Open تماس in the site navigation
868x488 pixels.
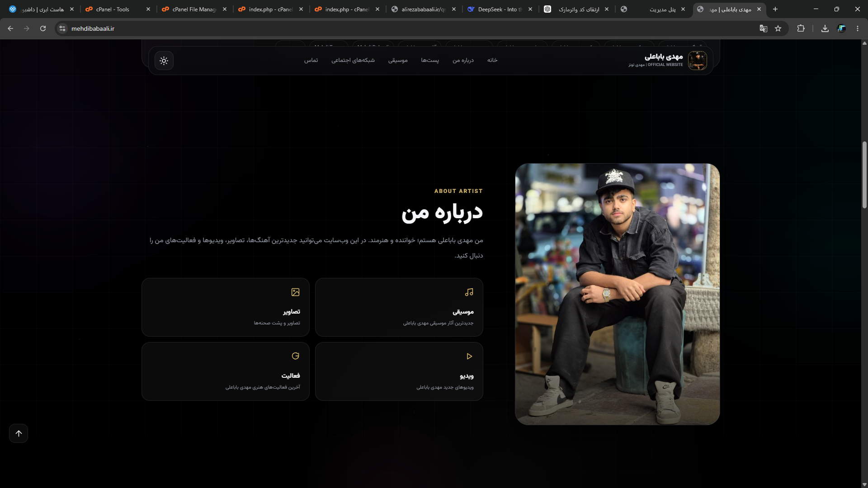[x=311, y=60]
